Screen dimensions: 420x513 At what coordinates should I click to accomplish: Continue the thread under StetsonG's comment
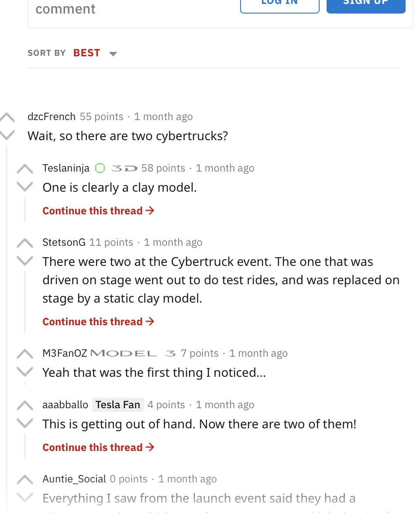pos(98,322)
